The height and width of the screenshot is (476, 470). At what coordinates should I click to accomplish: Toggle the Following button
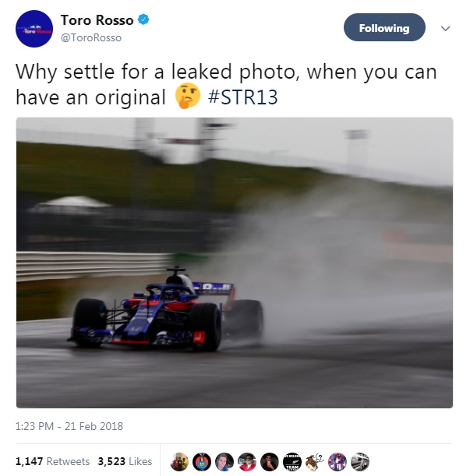point(384,27)
